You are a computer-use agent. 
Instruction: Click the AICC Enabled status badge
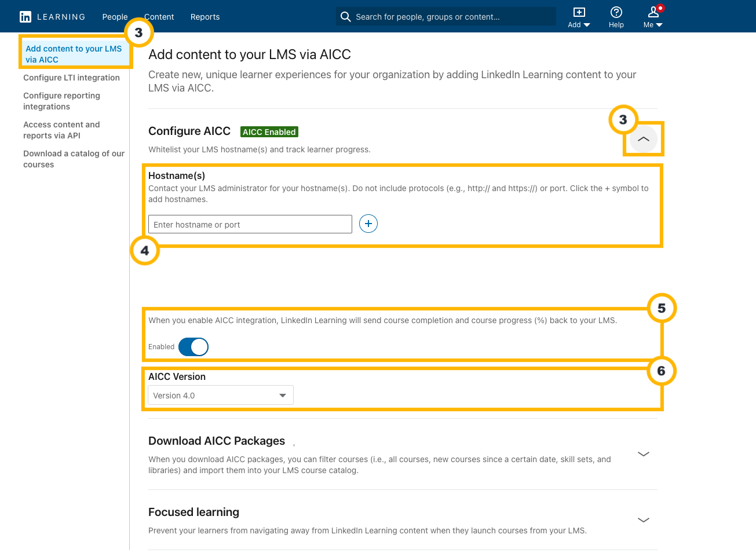tap(269, 132)
